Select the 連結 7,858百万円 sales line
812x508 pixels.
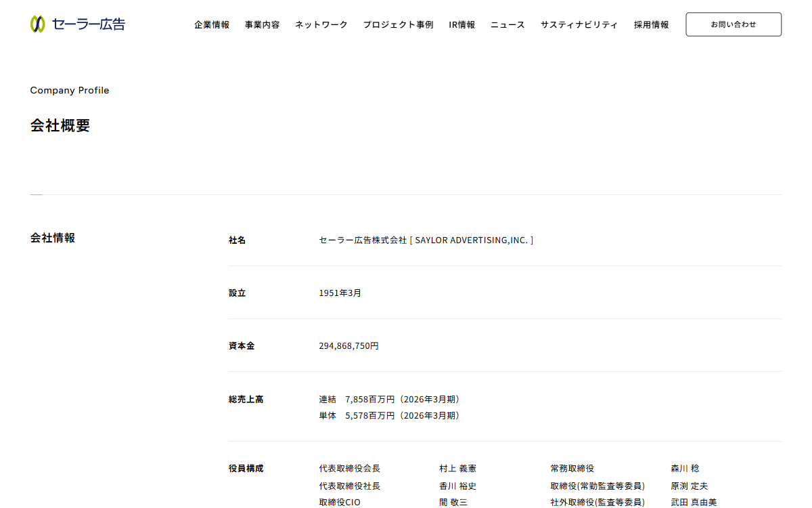point(391,400)
